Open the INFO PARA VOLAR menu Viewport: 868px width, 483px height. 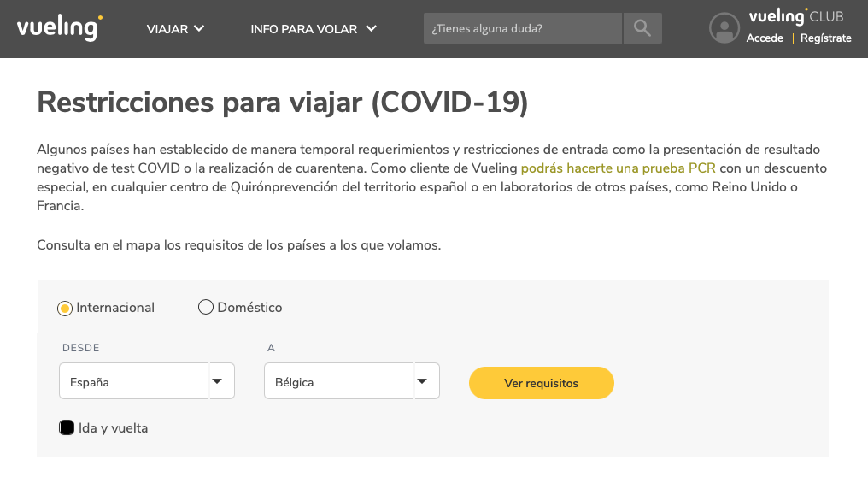[303, 29]
